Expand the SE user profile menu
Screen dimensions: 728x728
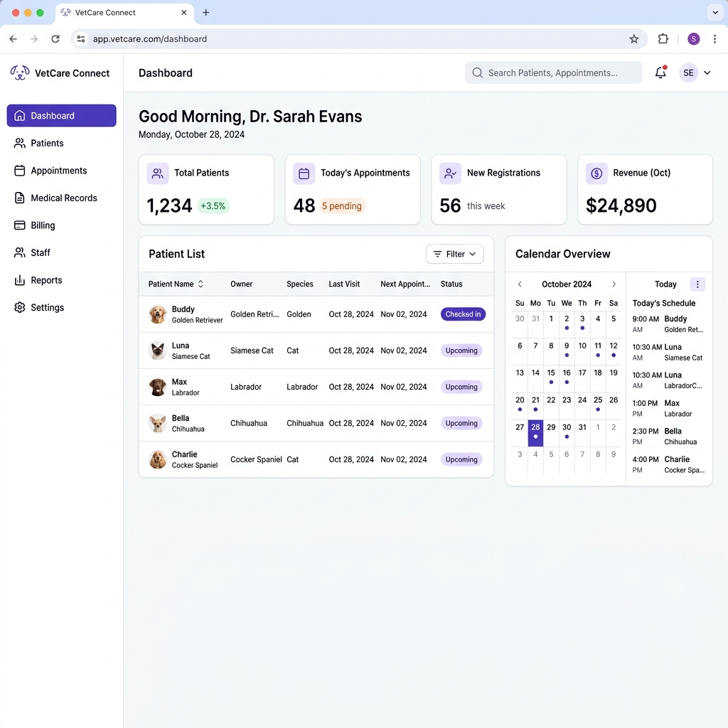(x=706, y=73)
